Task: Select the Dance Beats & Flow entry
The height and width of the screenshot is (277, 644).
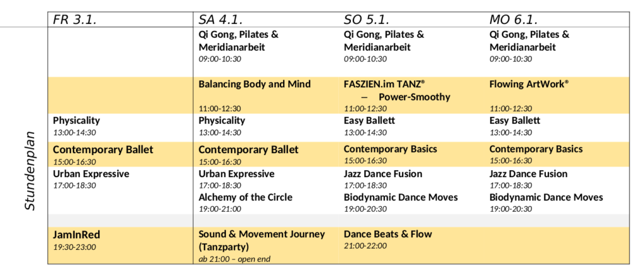Action: point(387,234)
